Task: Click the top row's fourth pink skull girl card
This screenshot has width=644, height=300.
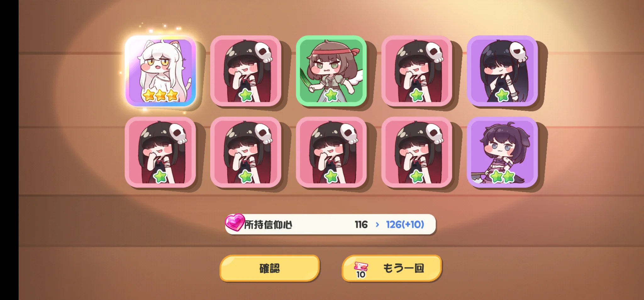Action: tap(417, 71)
